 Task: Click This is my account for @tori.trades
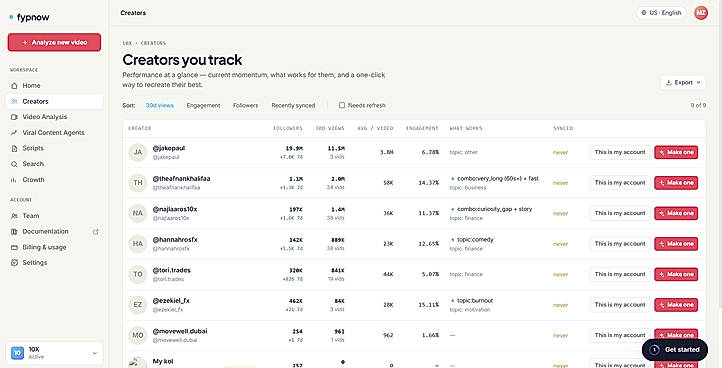[x=620, y=274]
